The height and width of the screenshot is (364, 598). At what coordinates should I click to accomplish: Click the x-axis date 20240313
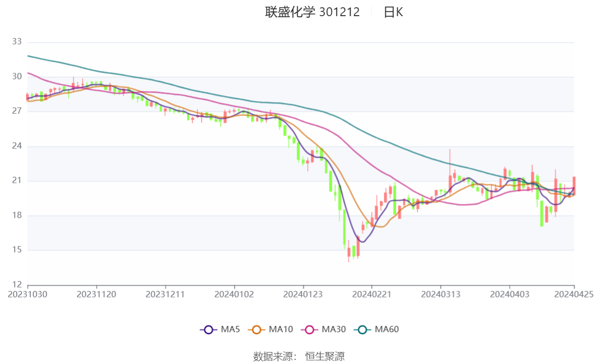[441, 295]
